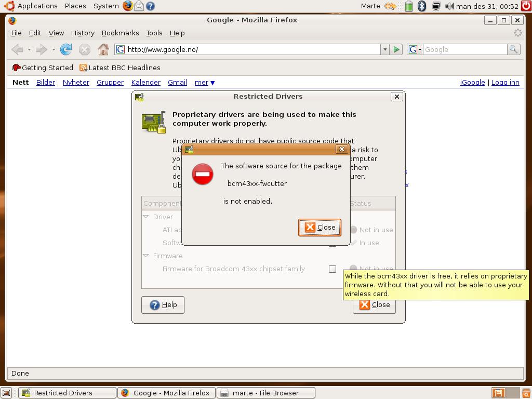Open the File menu
This screenshot has width=532, height=399.
click(x=16, y=33)
